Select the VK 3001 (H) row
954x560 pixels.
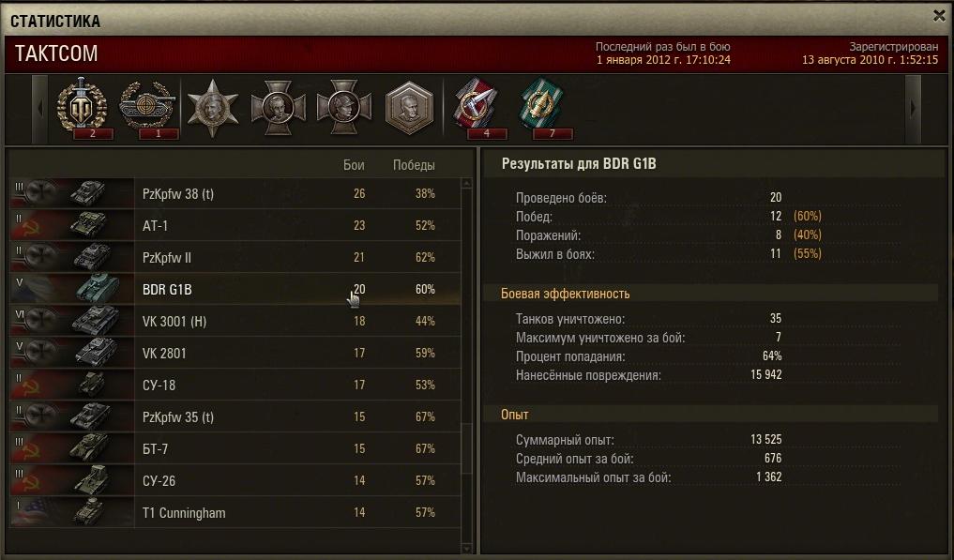(x=235, y=321)
